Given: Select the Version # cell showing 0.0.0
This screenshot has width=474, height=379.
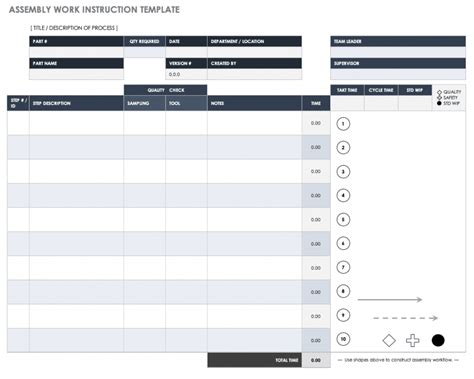Looking at the screenshot, I should [x=186, y=74].
